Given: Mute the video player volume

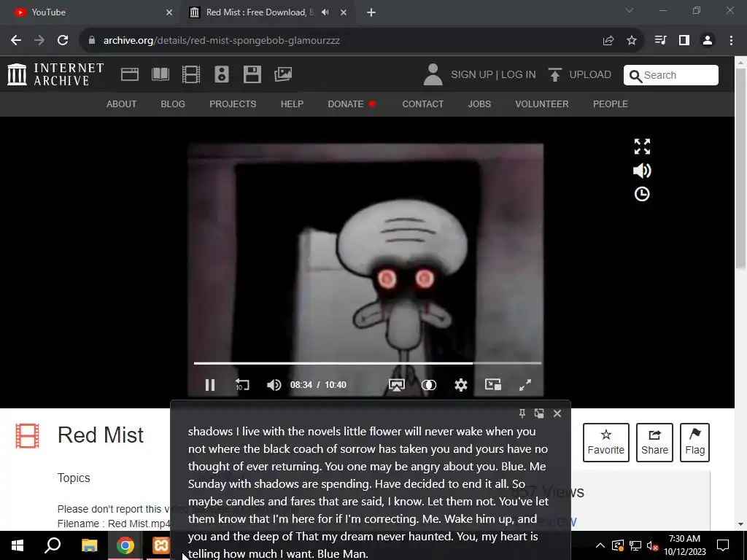Looking at the screenshot, I should (x=274, y=385).
